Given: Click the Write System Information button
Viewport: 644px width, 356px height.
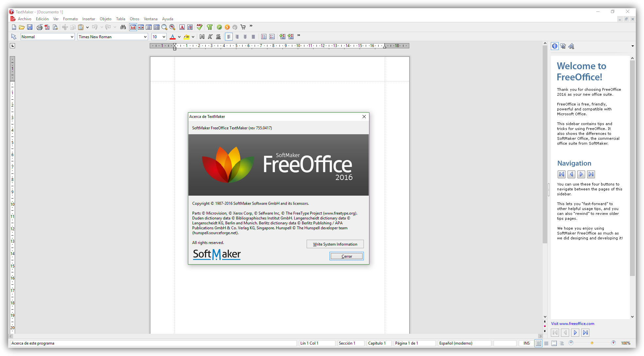Looking at the screenshot, I should pos(335,244).
